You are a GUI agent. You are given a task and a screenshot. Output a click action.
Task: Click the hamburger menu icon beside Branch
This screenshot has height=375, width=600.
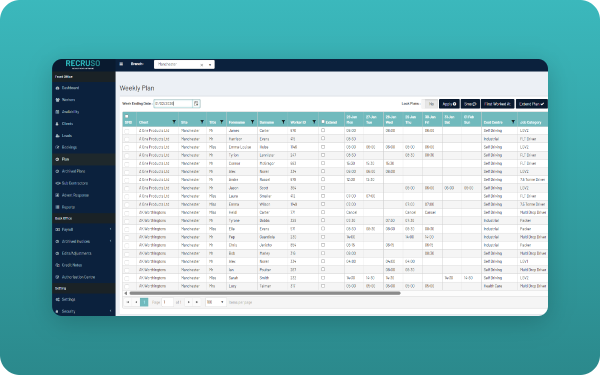[x=121, y=64]
